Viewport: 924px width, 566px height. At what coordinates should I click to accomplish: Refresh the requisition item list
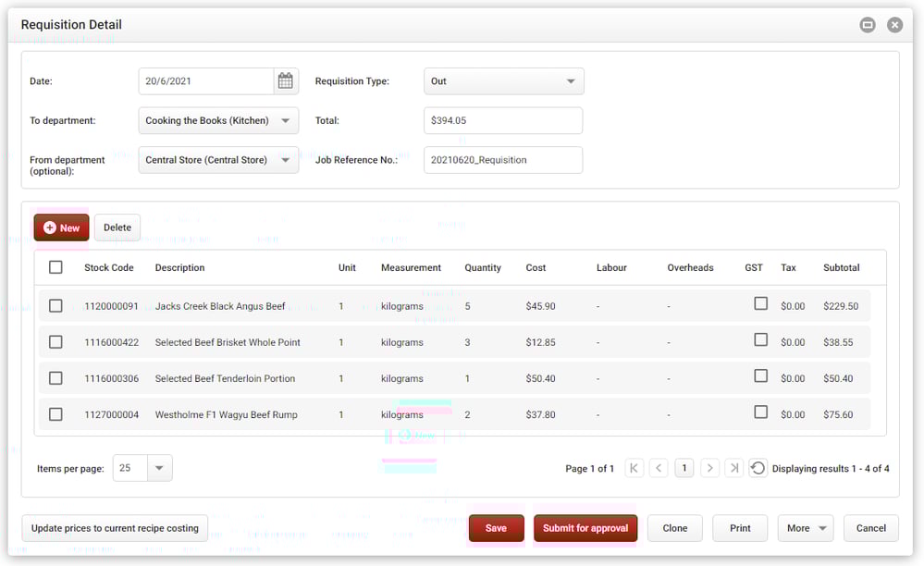point(758,468)
